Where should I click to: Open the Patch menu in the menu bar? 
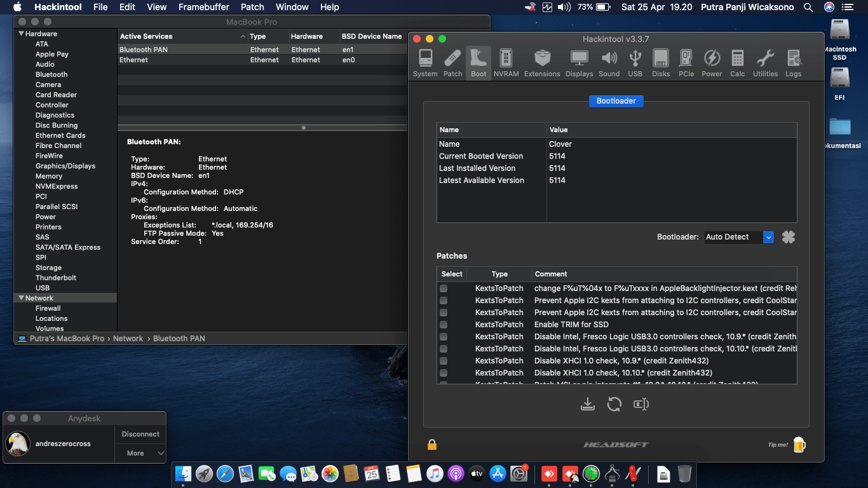click(x=252, y=7)
